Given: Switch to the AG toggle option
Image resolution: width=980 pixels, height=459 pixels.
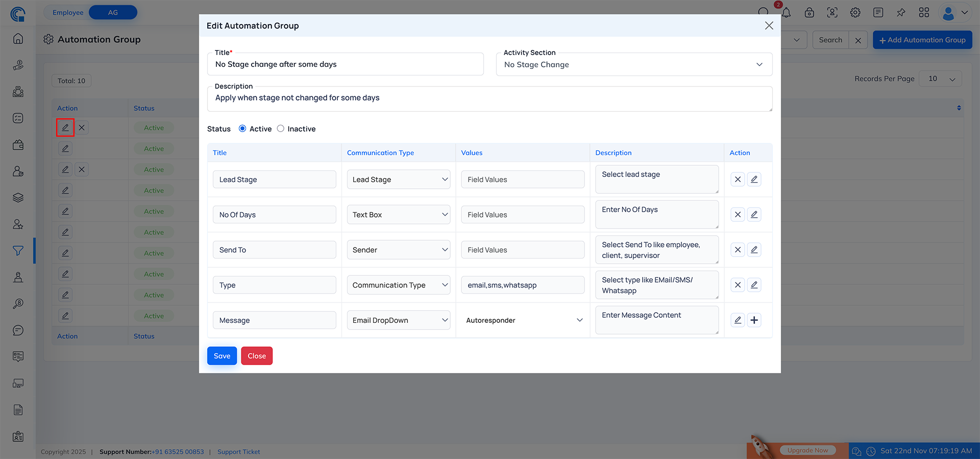Looking at the screenshot, I should (x=113, y=12).
